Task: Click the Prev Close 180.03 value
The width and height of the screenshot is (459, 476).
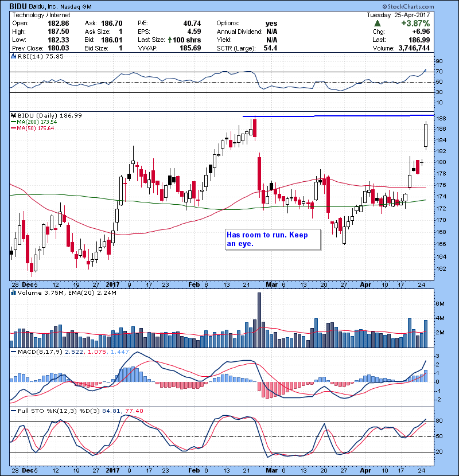Action: 59,48
